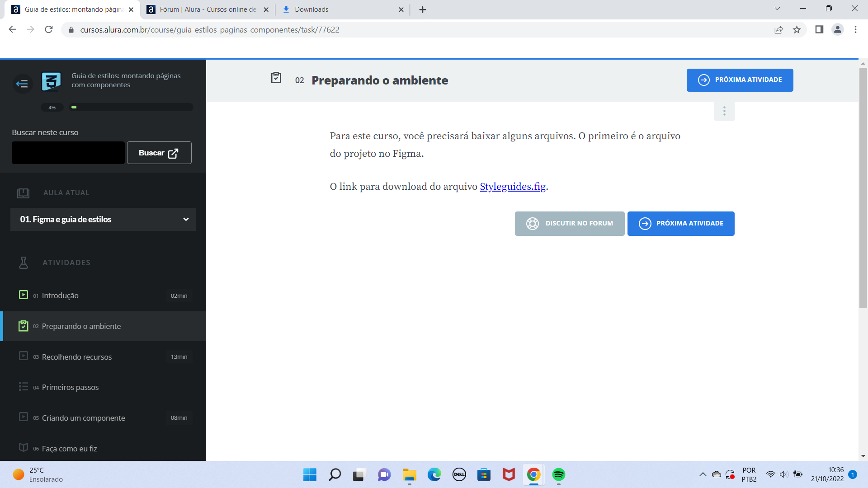Open the browser side panel icon
The image size is (868, 488).
(x=819, y=29)
